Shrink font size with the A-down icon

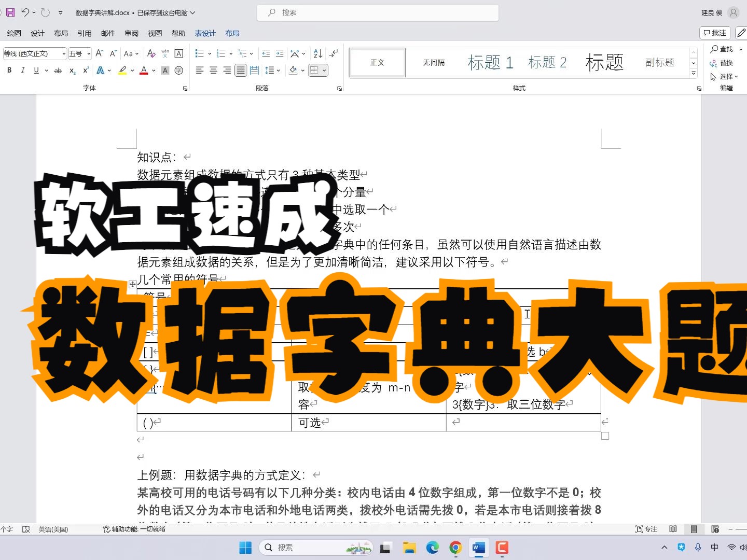[x=113, y=53]
